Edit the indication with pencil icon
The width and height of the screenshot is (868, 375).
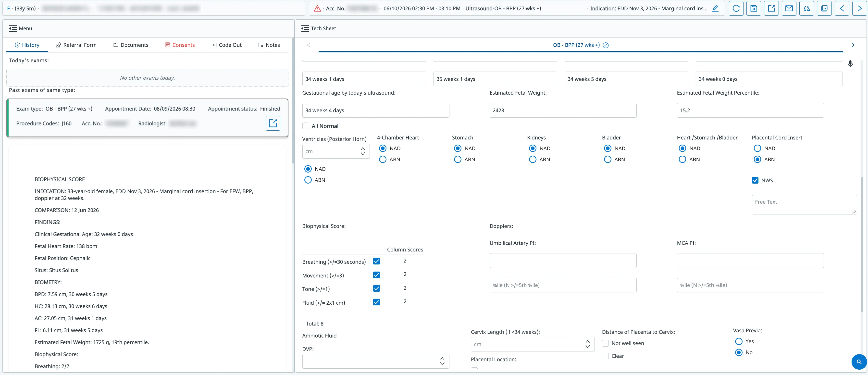pos(715,8)
